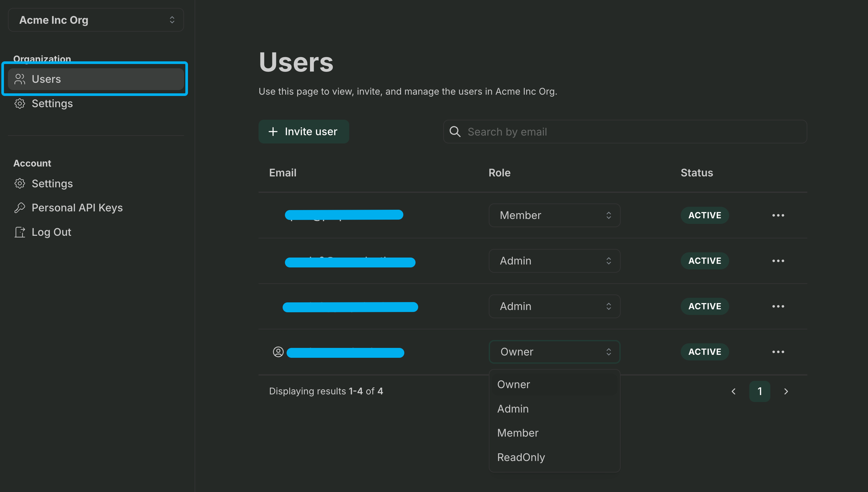Screen dimensions: 868x492
Task: Click the Invite user button
Action: pos(303,132)
